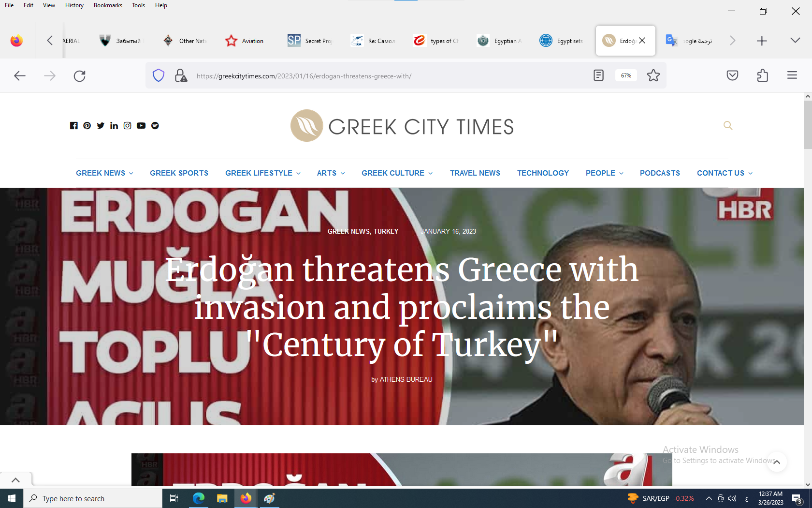Click the TURKEY category link
Image resolution: width=812 pixels, height=508 pixels.
point(386,232)
